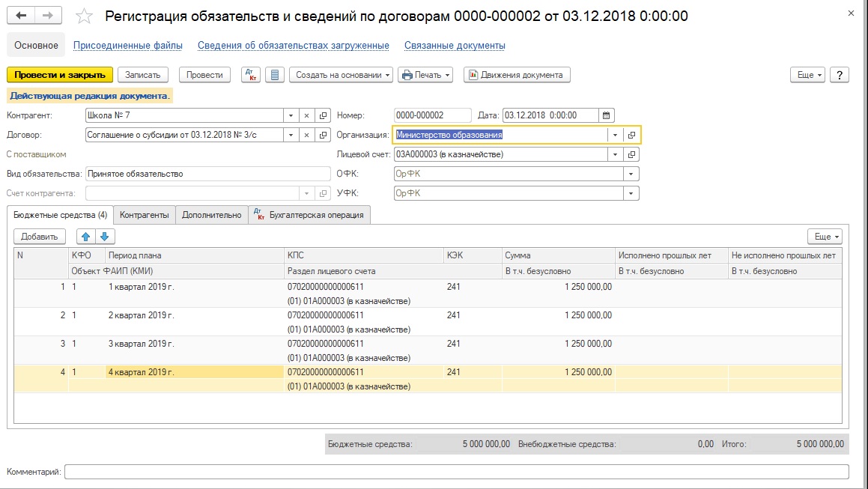868x489 pixels.
Task: Open the Связанные документы link
Action: [455, 46]
